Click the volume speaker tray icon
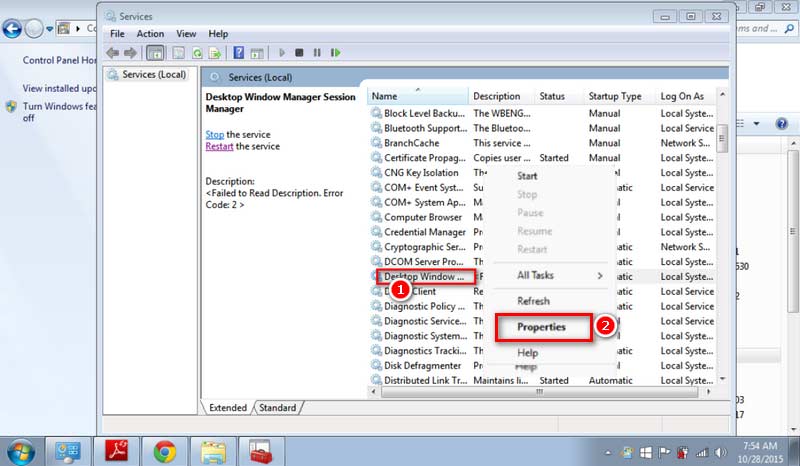The height and width of the screenshot is (466, 800). 720,452
